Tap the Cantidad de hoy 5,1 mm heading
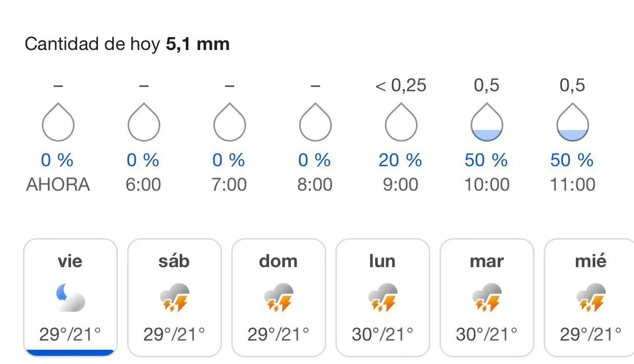This screenshot has width=634, height=364. tap(127, 44)
